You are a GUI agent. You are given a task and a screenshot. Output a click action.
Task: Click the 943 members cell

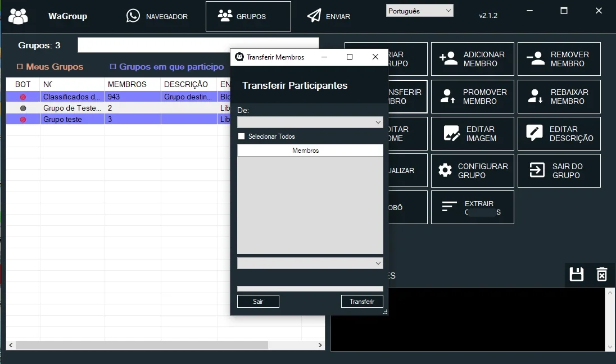pyautogui.click(x=133, y=97)
